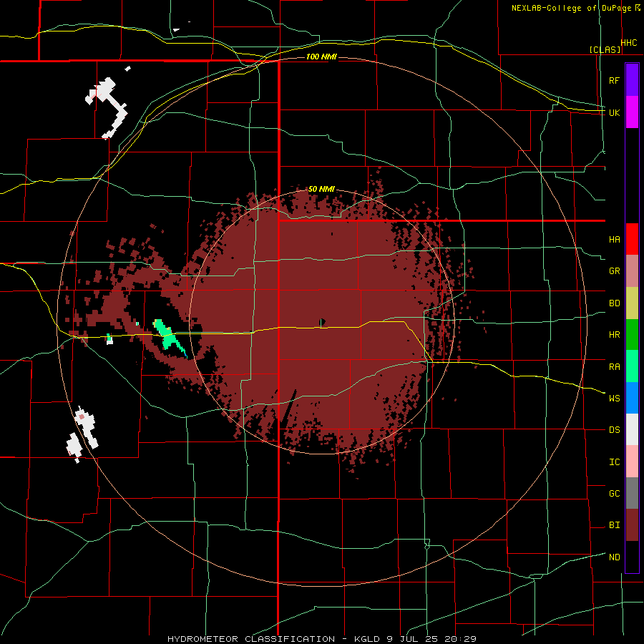This screenshot has height=644, width=644.
Task: Click the HA red legend swatch
Action: [632, 239]
